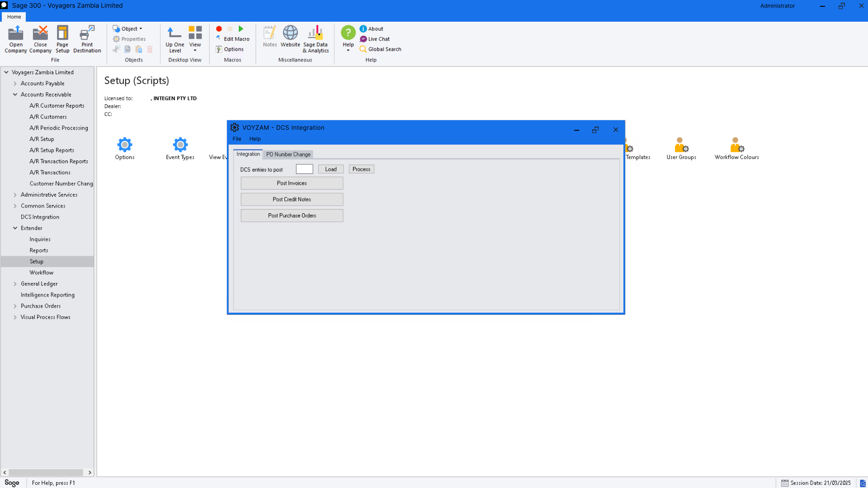This screenshot has height=488, width=868.
Task: Open the File menu in DCS Integration
Action: click(x=237, y=139)
